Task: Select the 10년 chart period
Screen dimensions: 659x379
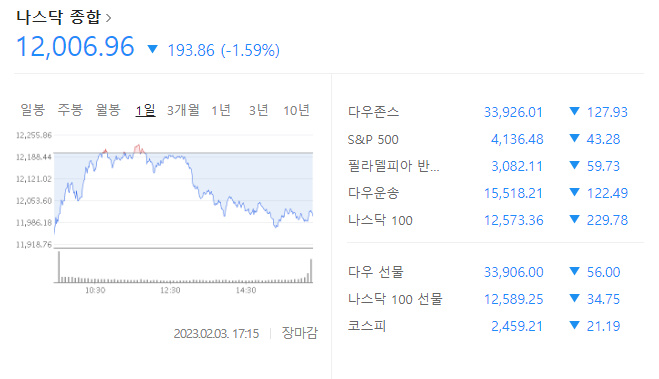Action: pyautogui.click(x=296, y=110)
